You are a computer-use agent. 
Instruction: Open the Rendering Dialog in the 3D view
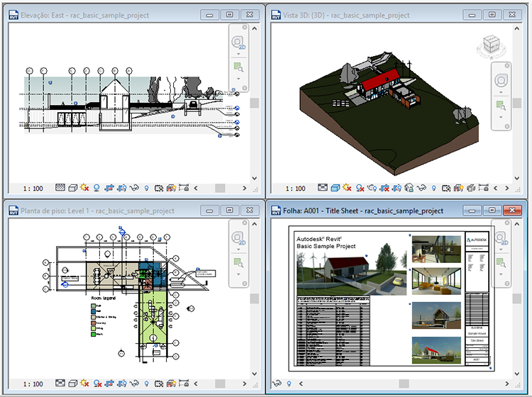click(372, 188)
